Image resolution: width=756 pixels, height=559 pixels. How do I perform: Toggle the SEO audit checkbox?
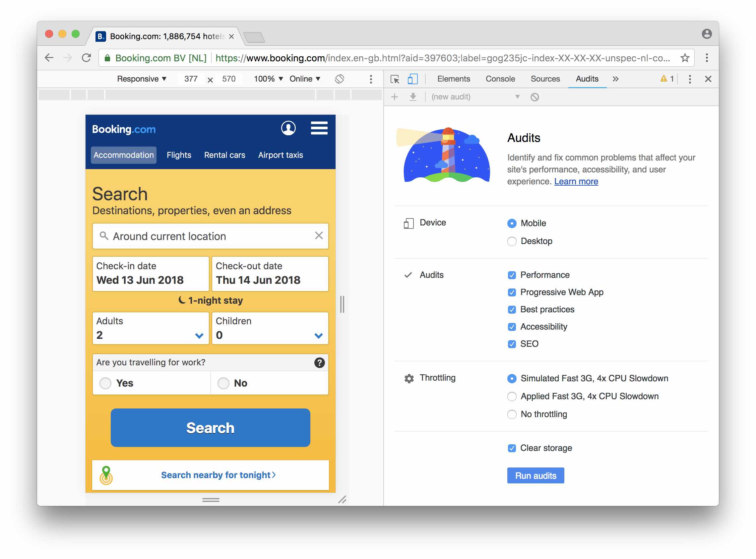tap(512, 344)
